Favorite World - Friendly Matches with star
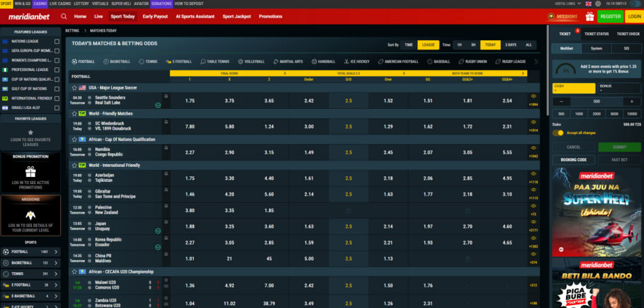 point(74,113)
